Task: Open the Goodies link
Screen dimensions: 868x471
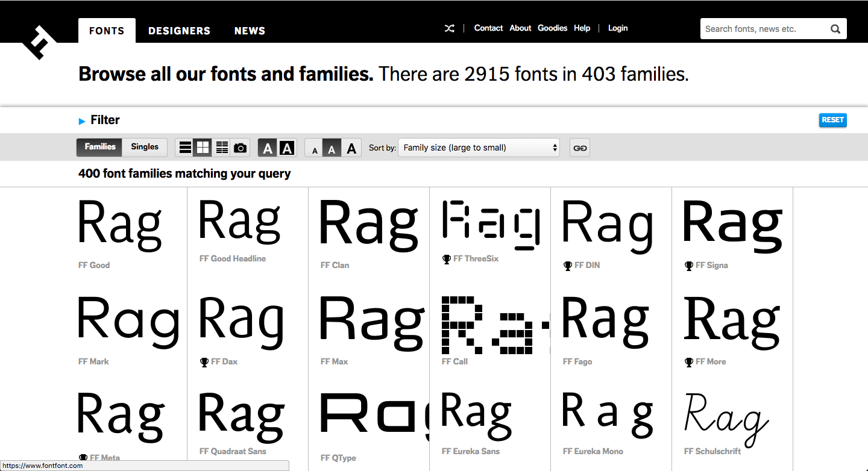Action: pyautogui.click(x=553, y=28)
